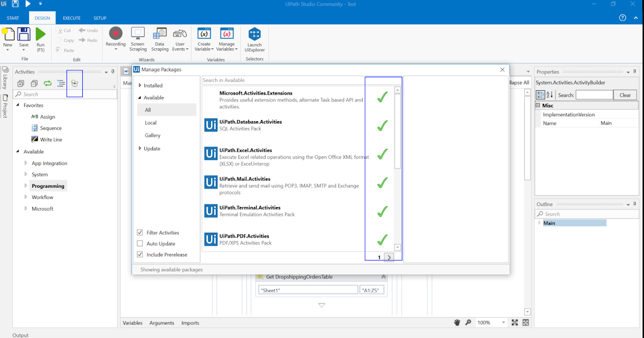Select the pan hand tool below the designer
This screenshot has width=644, height=338.
[x=457, y=322]
